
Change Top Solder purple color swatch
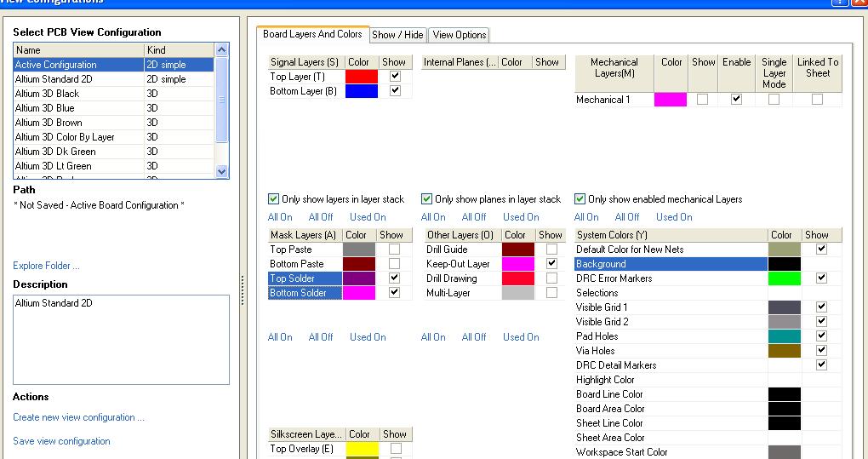359,278
